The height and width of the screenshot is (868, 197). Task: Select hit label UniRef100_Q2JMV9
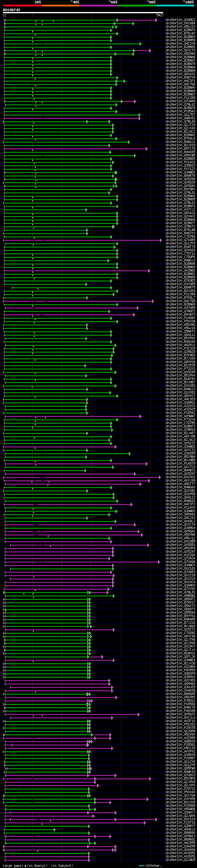pyautogui.click(x=180, y=782)
